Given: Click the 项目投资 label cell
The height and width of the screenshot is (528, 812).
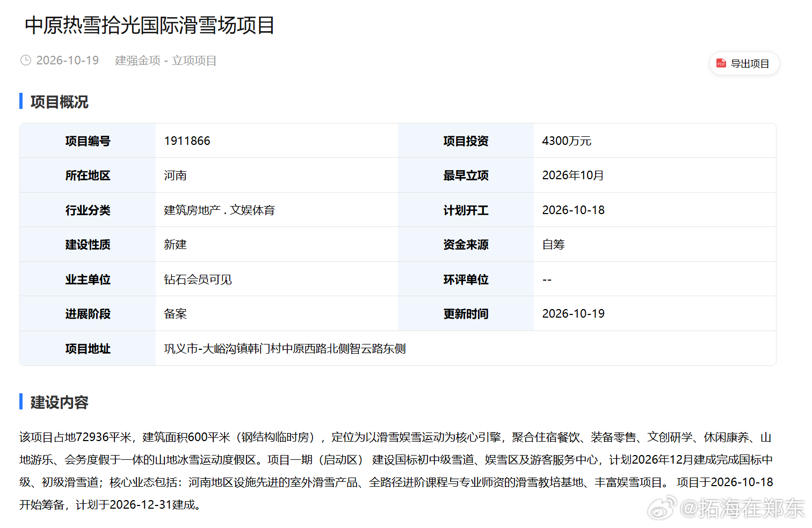Looking at the screenshot, I should coord(466,141).
